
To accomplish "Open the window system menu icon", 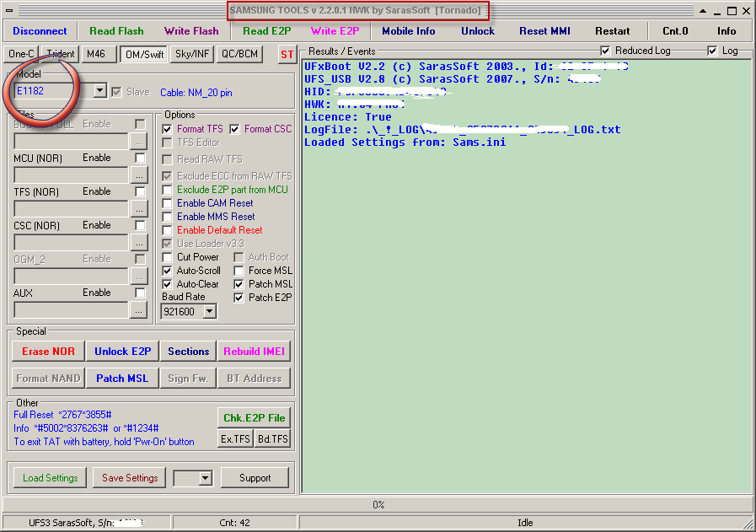I will coord(9,10).
